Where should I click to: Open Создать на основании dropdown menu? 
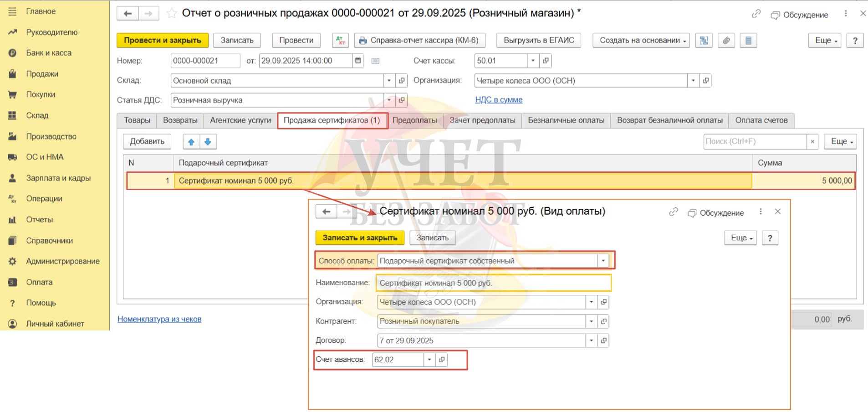641,41
